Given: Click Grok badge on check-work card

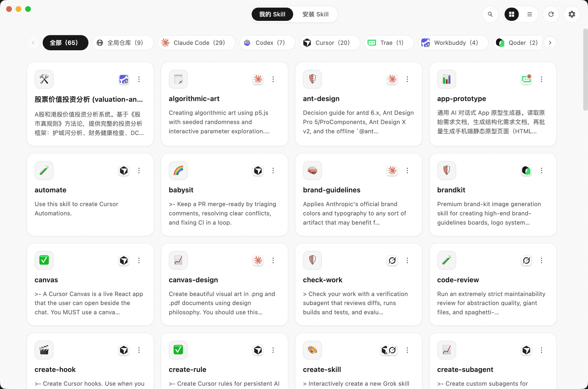Looking at the screenshot, I should pyautogui.click(x=392, y=260).
